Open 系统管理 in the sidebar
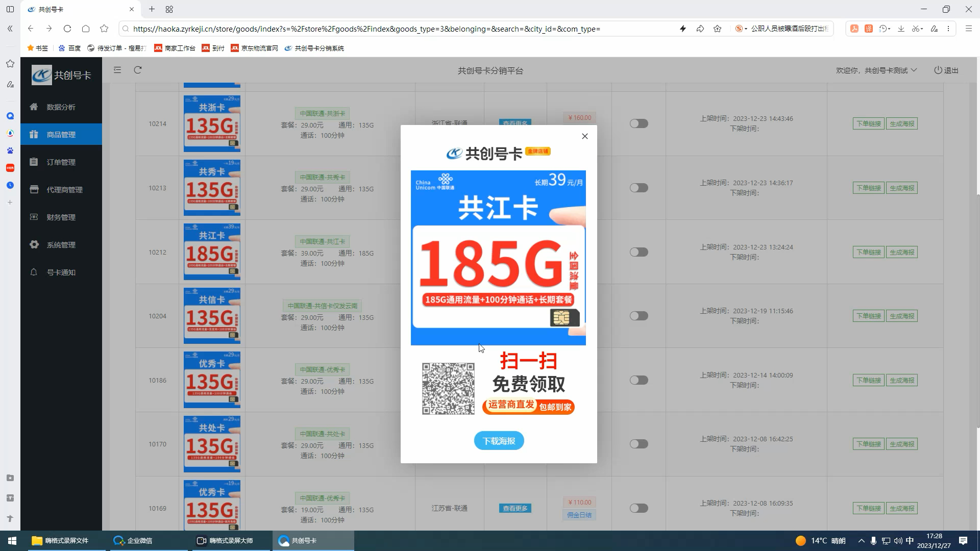This screenshot has width=980, height=551. pyautogui.click(x=61, y=244)
